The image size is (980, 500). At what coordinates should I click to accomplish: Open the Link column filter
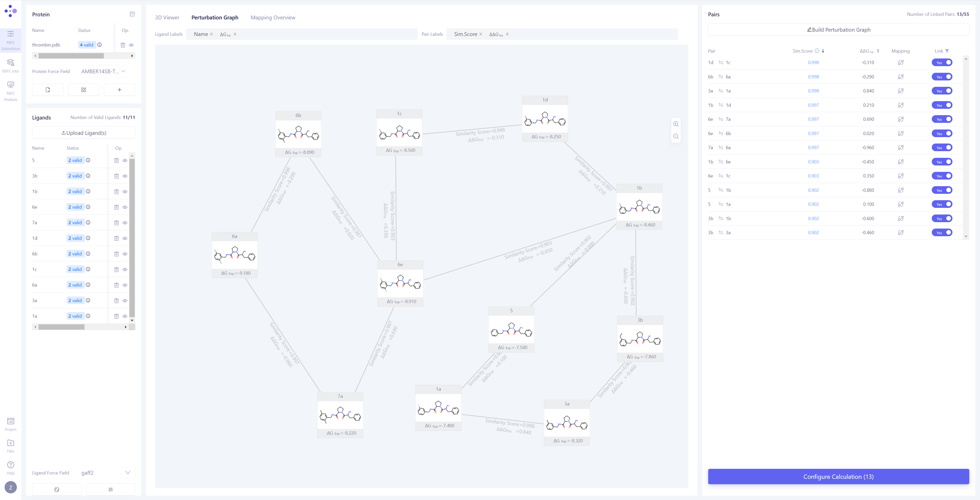(x=947, y=51)
